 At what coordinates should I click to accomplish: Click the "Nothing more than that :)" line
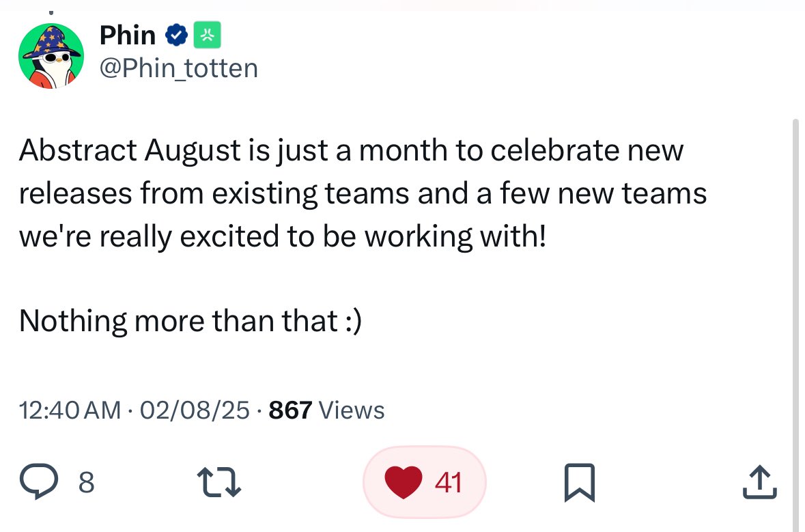coord(190,322)
